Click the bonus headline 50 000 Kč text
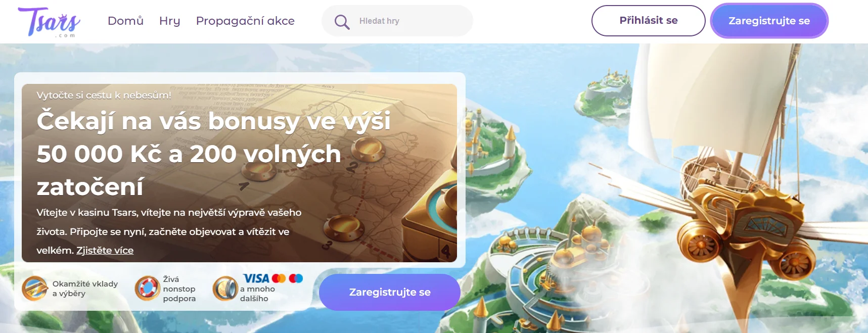 click(x=99, y=154)
